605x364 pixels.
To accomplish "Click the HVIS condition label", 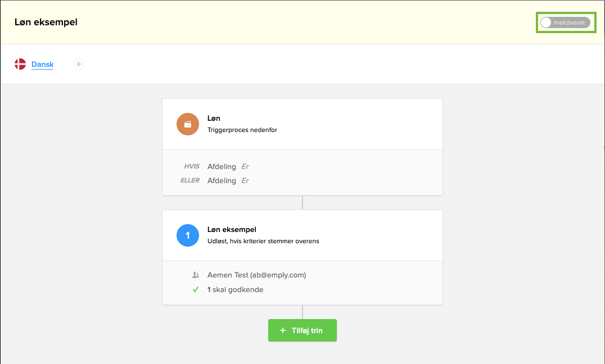I will pos(192,166).
